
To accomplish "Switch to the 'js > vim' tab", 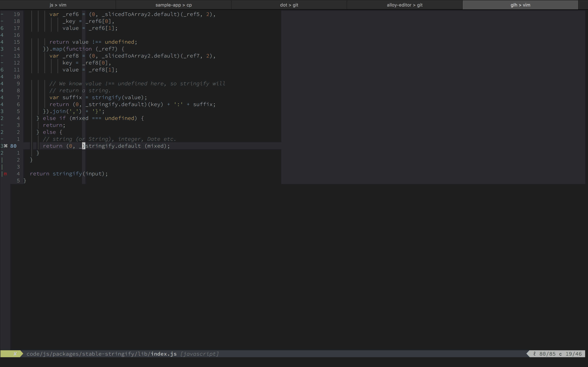I will click(58, 5).
